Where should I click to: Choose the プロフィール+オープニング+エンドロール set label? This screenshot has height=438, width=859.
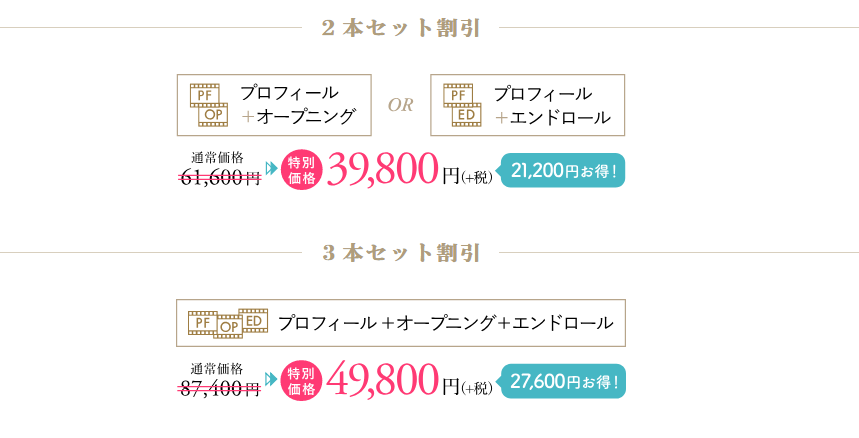(445, 323)
